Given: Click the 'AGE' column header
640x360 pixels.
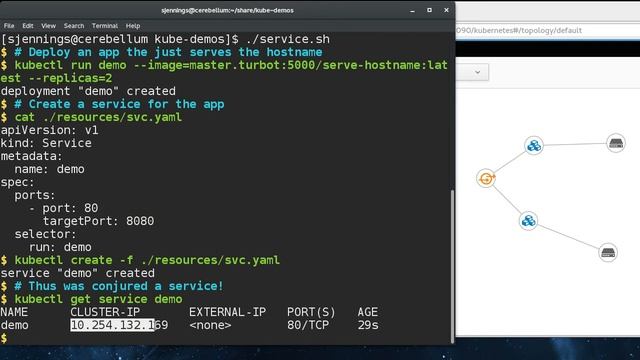Looking at the screenshot, I should 368,312.
